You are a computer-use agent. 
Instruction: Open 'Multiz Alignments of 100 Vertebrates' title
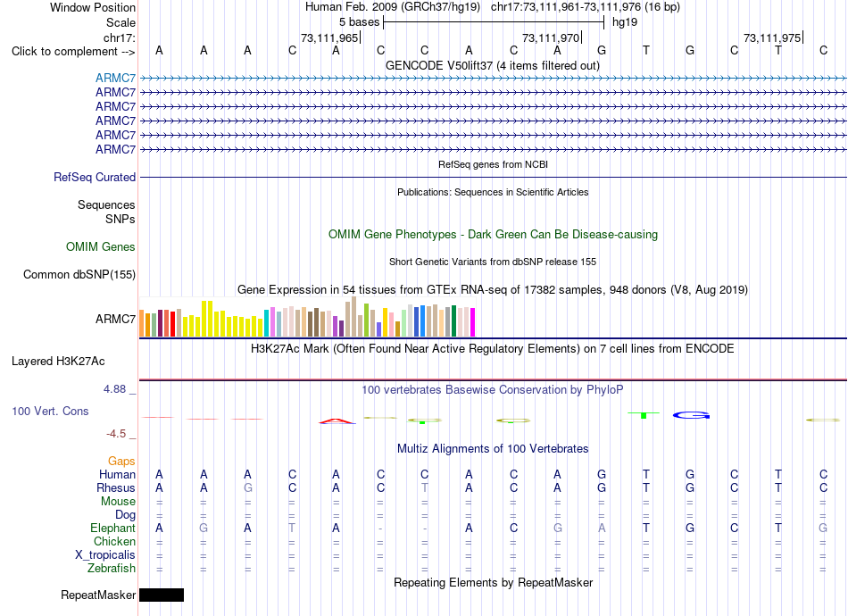(x=493, y=449)
